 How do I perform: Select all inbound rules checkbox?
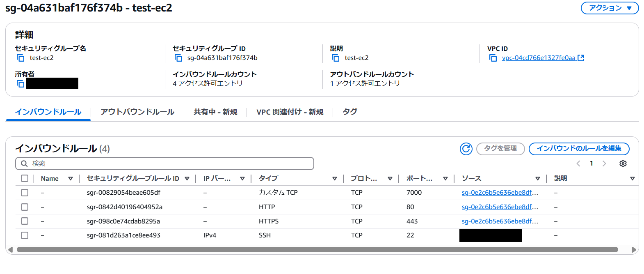click(25, 178)
